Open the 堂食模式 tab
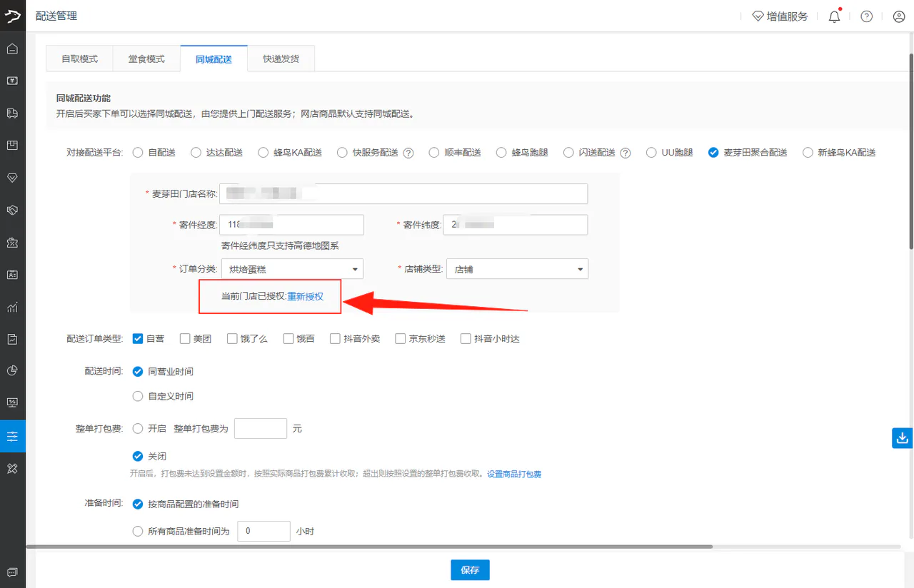 pos(146,59)
